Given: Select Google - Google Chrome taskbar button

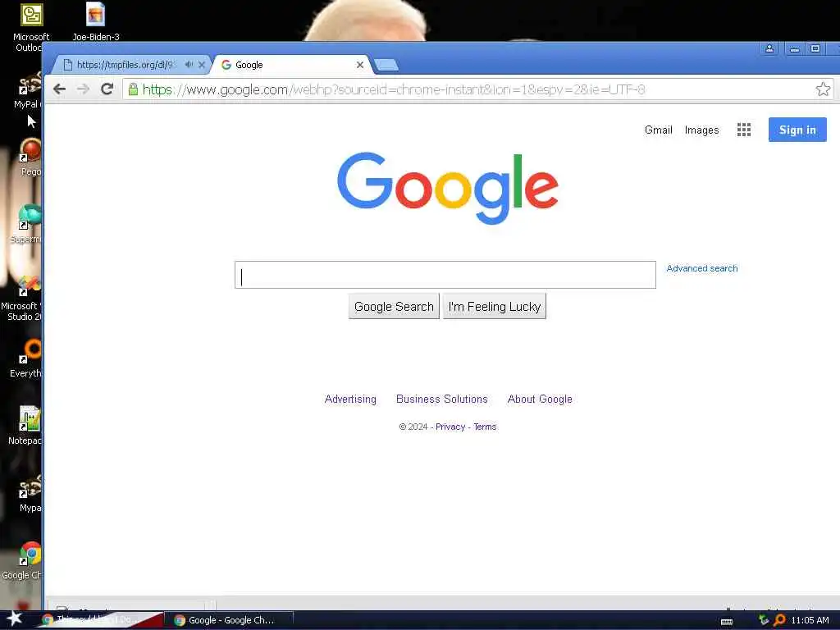Looking at the screenshot, I should pos(231,620).
